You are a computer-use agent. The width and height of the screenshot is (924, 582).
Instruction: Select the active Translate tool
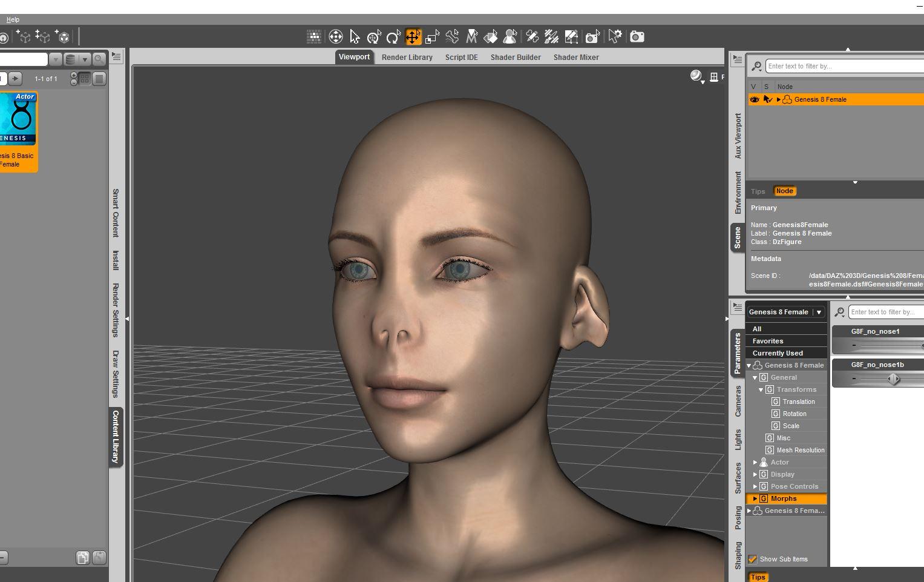tap(413, 37)
